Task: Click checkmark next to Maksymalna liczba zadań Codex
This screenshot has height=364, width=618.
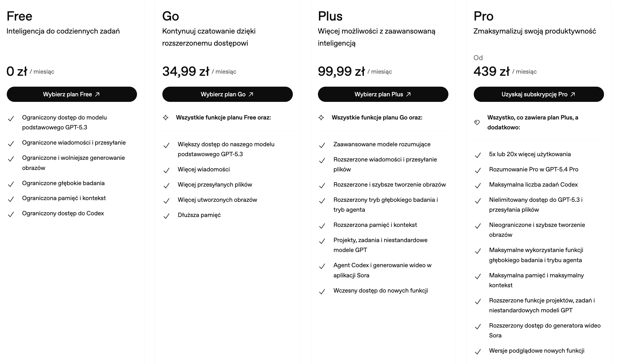Action: coord(478,186)
